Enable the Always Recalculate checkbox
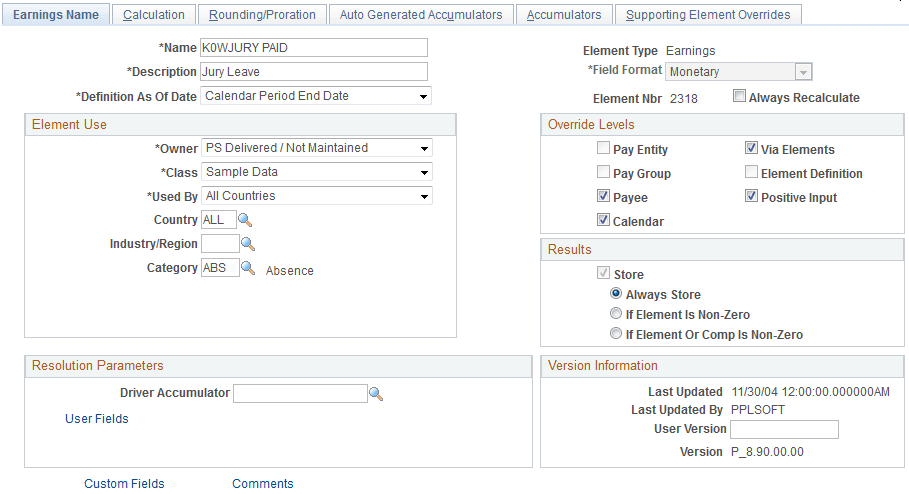 740,97
